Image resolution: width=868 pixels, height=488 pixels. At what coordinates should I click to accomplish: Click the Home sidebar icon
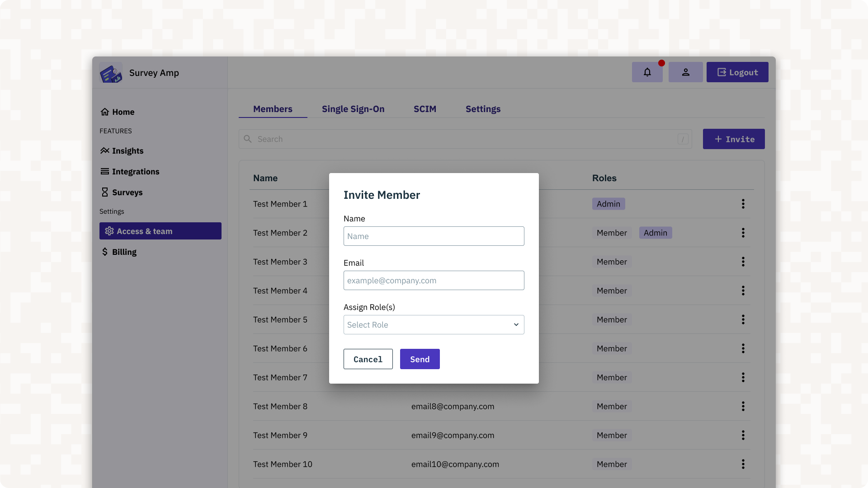pos(105,112)
